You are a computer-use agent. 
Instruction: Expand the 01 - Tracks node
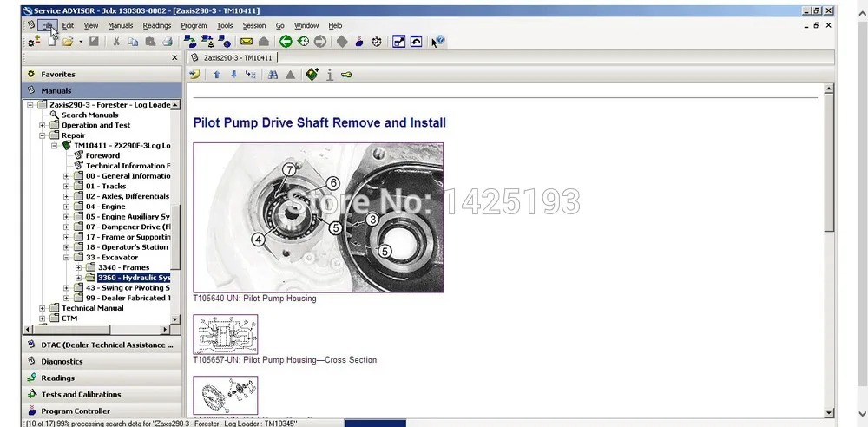point(67,186)
